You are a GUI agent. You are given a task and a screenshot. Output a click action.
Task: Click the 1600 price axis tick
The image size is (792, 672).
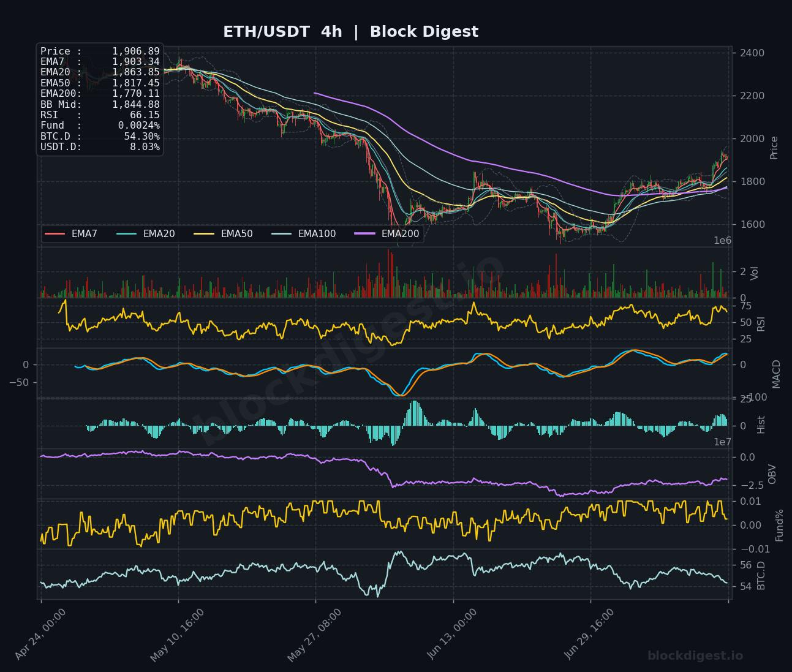point(752,225)
